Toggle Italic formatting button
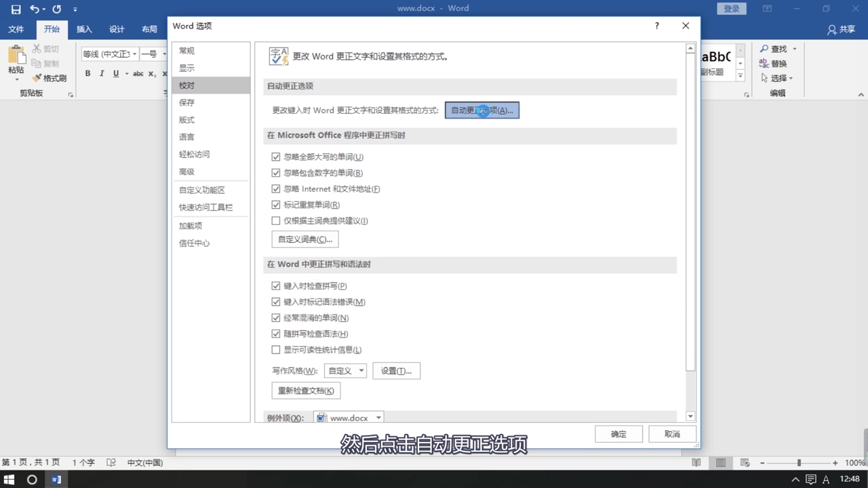 (102, 74)
